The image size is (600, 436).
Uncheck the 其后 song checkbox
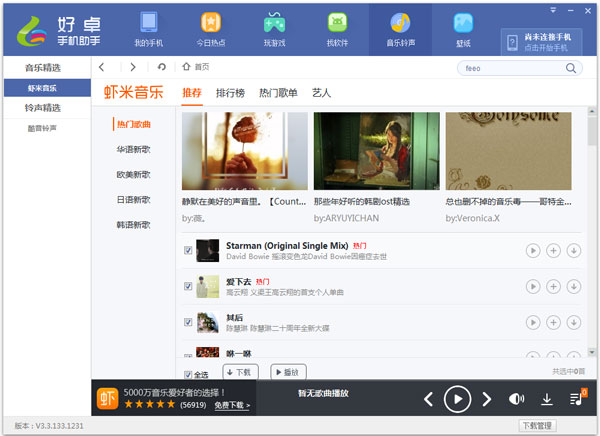click(x=188, y=322)
